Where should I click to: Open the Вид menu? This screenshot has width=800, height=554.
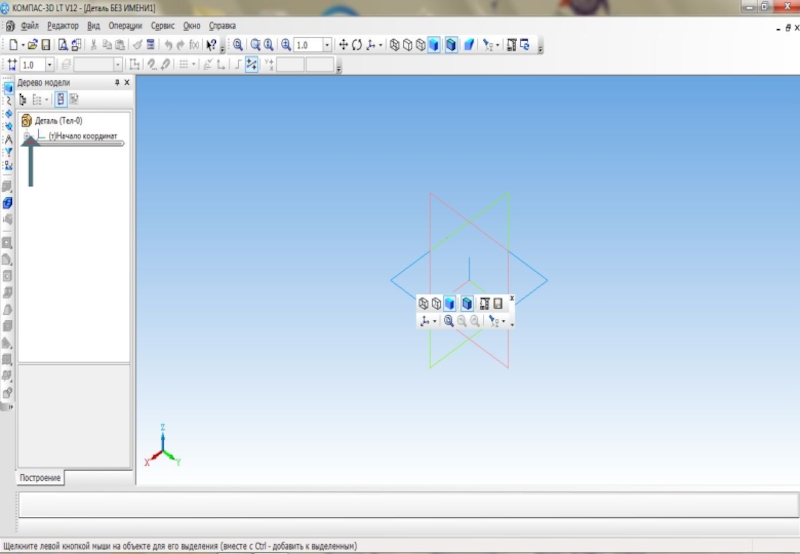(93, 26)
